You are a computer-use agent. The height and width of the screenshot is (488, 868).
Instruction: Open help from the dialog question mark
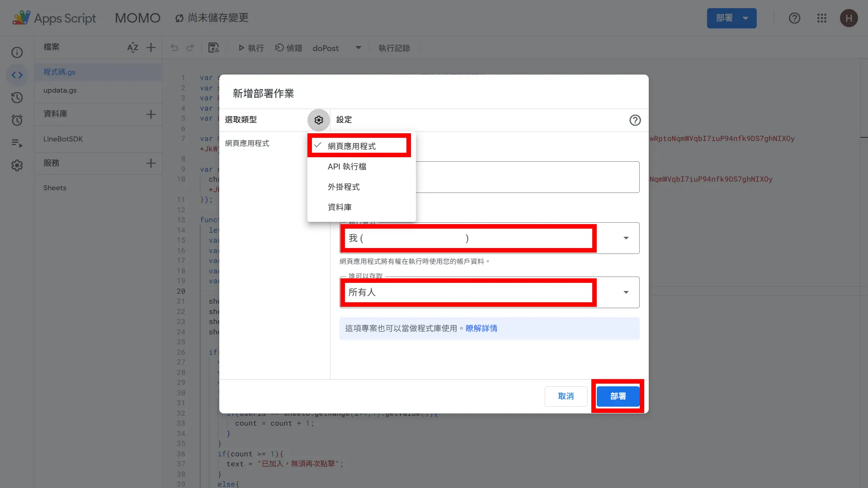(635, 120)
